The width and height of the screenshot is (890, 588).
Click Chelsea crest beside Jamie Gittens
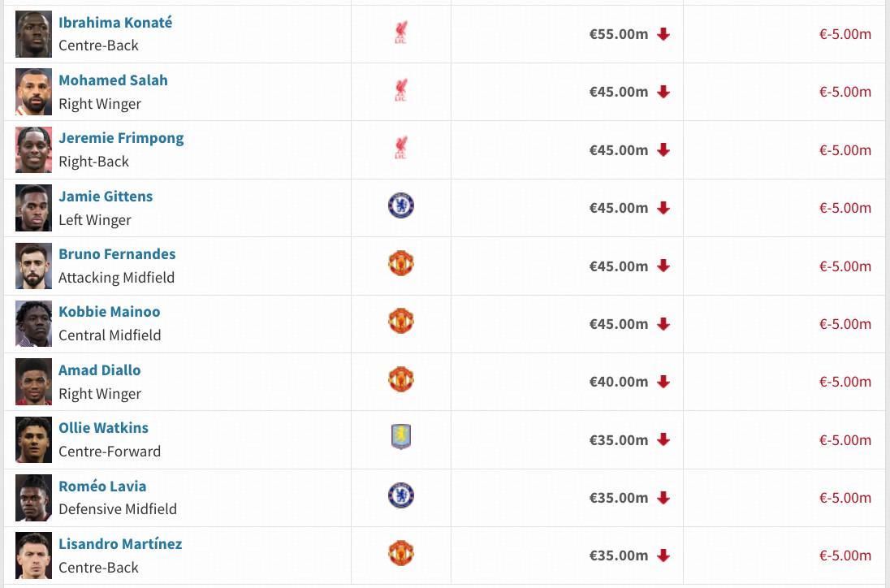pos(401,206)
